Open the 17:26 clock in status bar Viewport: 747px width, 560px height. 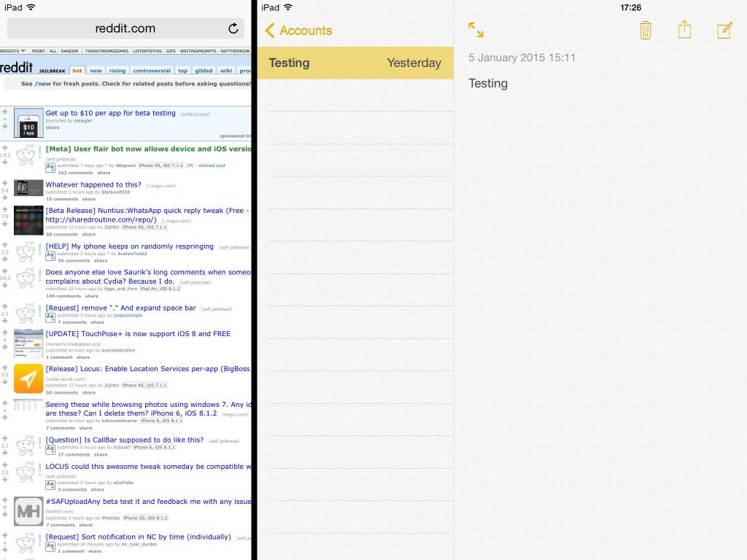(630, 7)
